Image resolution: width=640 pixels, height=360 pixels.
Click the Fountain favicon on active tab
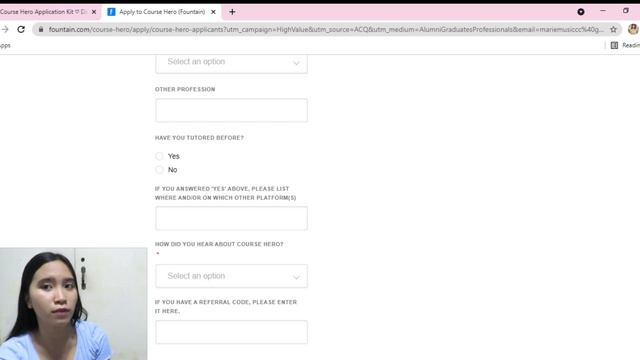point(111,12)
